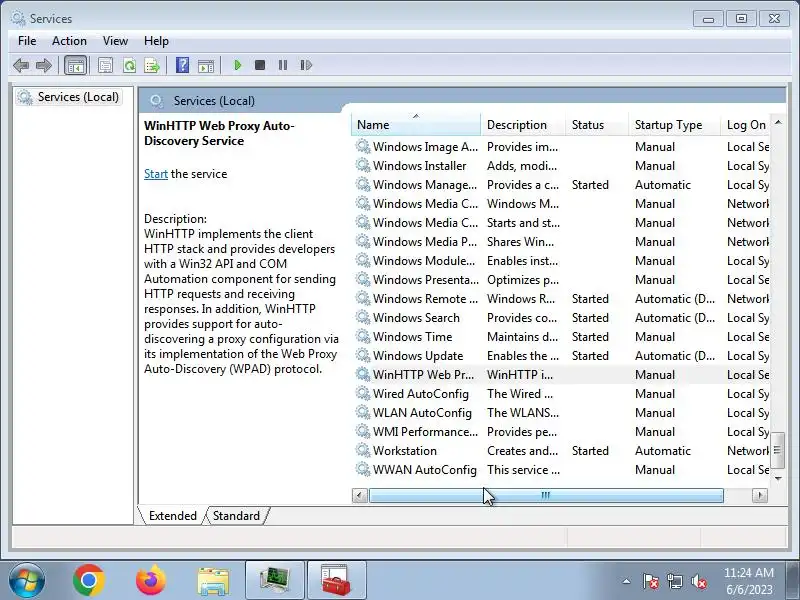Pause Service with the toolbar pause icon

(x=283, y=65)
